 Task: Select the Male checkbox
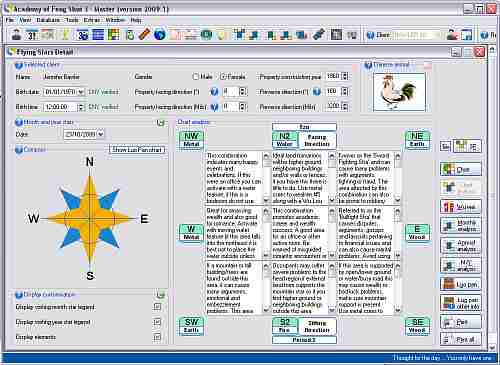point(196,77)
